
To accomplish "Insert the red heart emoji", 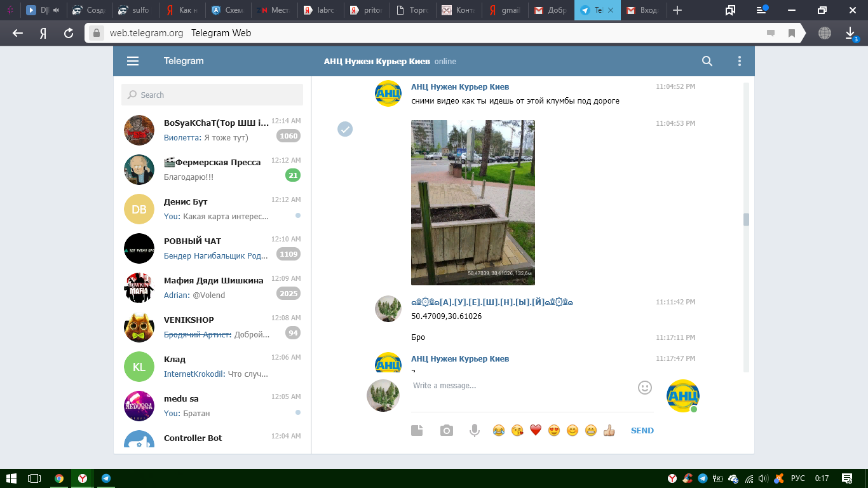I will tap(536, 431).
